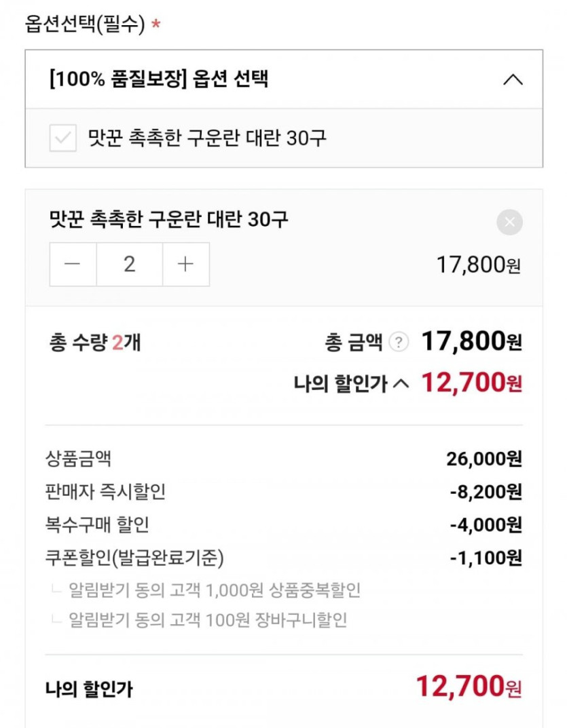Decrease quantity with the minus button

pyautogui.click(x=73, y=264)
